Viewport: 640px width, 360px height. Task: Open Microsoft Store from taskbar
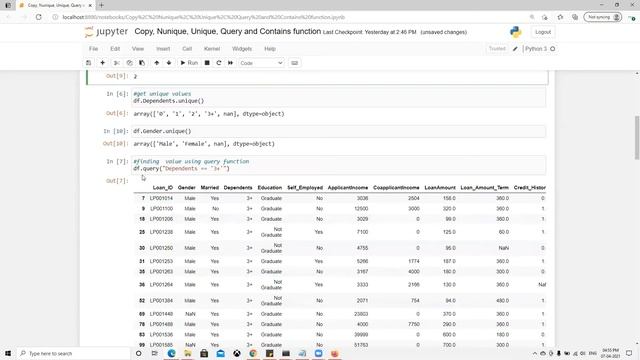click(204, 353)
